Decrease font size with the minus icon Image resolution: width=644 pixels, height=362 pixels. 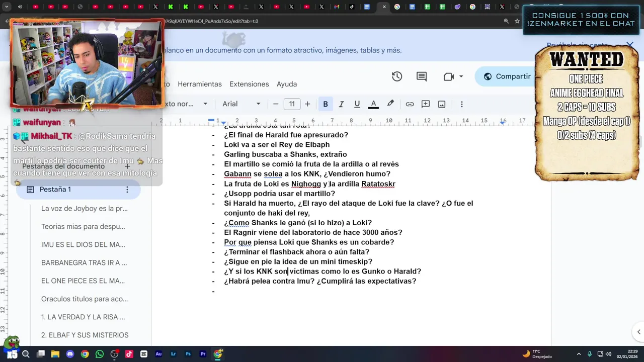pyautogui.click(x=276, y=104)
